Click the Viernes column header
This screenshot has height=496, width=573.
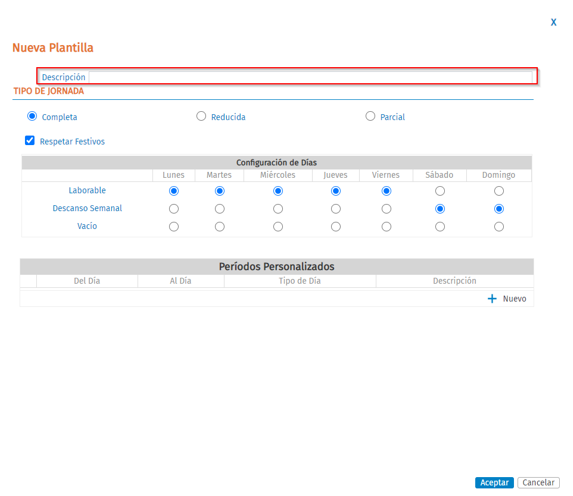pyautogui.click(x=386, y=175)
